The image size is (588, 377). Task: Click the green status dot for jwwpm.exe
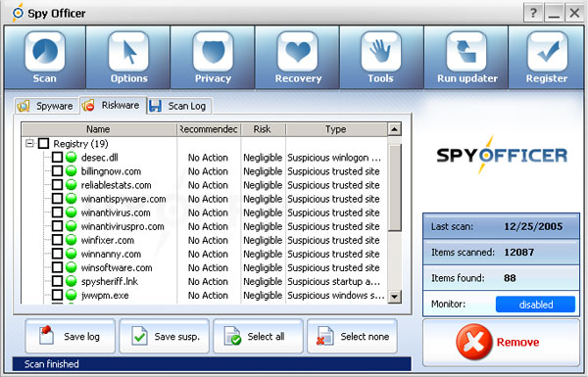(71, 296)
